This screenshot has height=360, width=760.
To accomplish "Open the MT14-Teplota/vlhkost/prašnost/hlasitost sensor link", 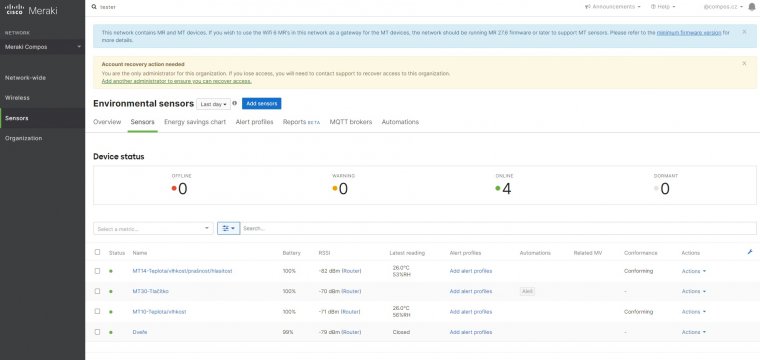I will 182,271.
